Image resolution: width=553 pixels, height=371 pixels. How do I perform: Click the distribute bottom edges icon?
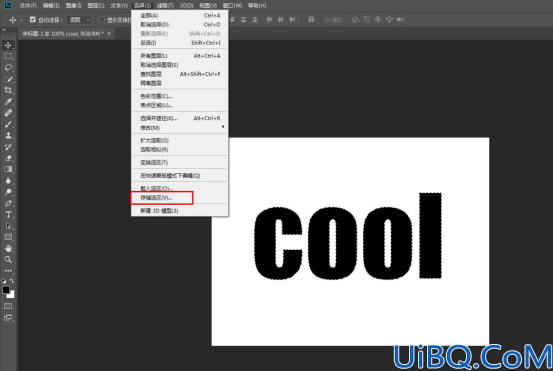click(x=255, y=19)
